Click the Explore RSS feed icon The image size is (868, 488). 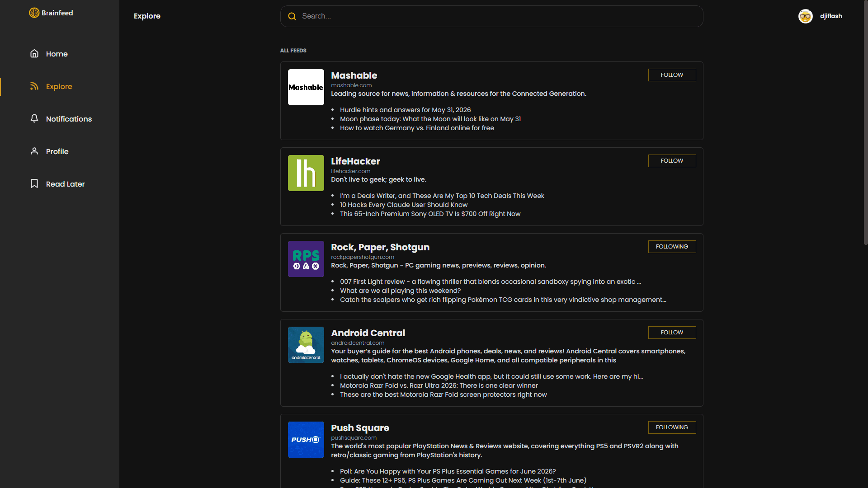[34, 86]
